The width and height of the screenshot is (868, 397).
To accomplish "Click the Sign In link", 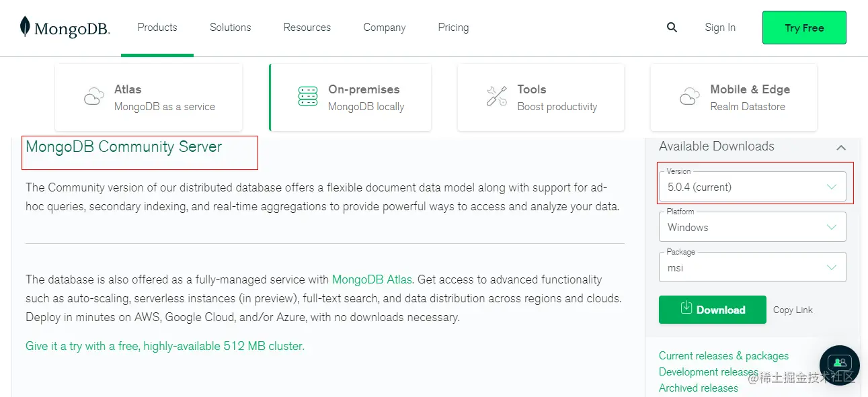I will 720,28.
